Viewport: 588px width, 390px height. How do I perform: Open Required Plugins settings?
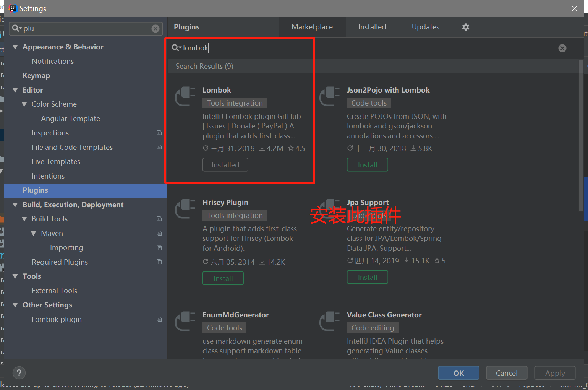point(60,262)
